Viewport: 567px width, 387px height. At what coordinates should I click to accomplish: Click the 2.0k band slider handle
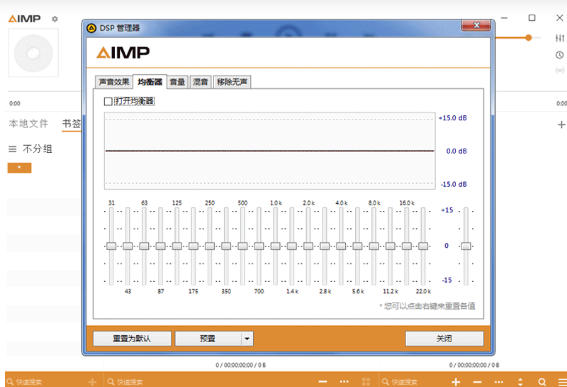(308, 246)
